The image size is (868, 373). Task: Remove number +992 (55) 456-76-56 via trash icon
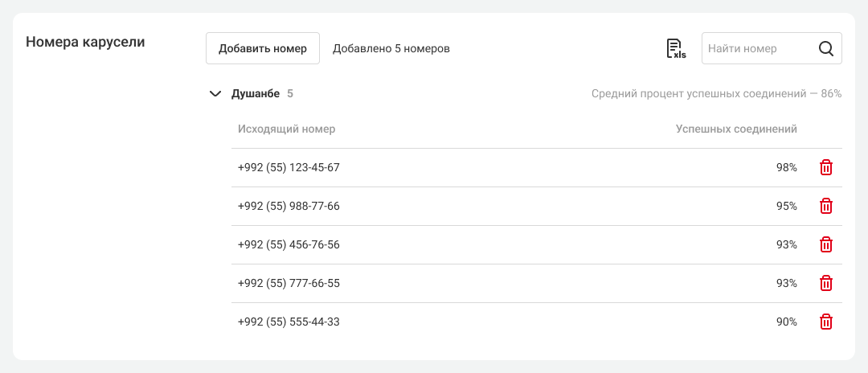coord(825,244)
